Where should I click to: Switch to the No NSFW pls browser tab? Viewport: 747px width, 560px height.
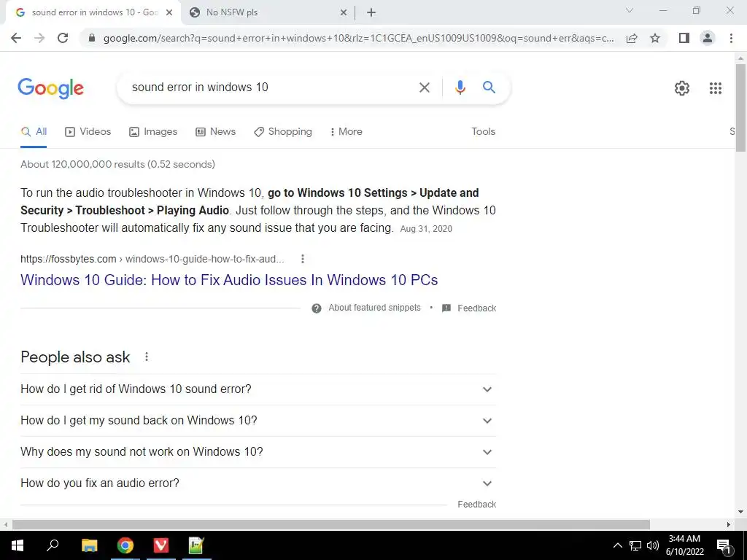click(267, 12)
